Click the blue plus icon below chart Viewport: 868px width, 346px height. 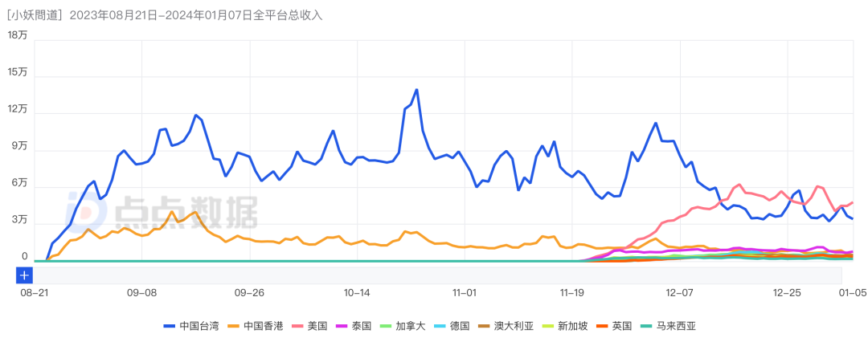[25, 275]
